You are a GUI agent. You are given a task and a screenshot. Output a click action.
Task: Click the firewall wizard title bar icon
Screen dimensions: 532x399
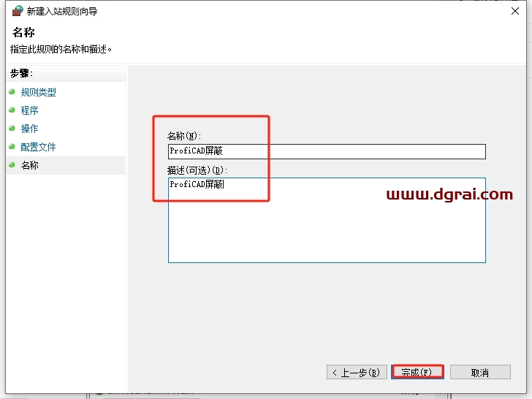(18, 11)
